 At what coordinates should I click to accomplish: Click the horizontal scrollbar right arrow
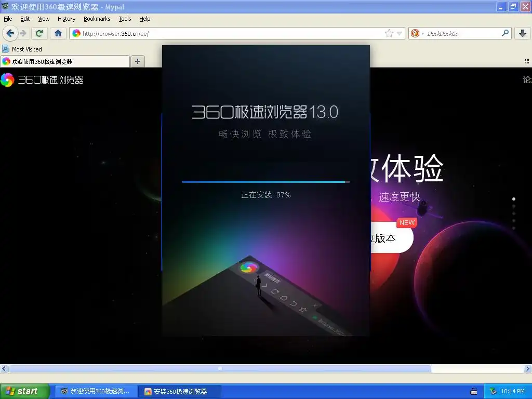(528, 368)
